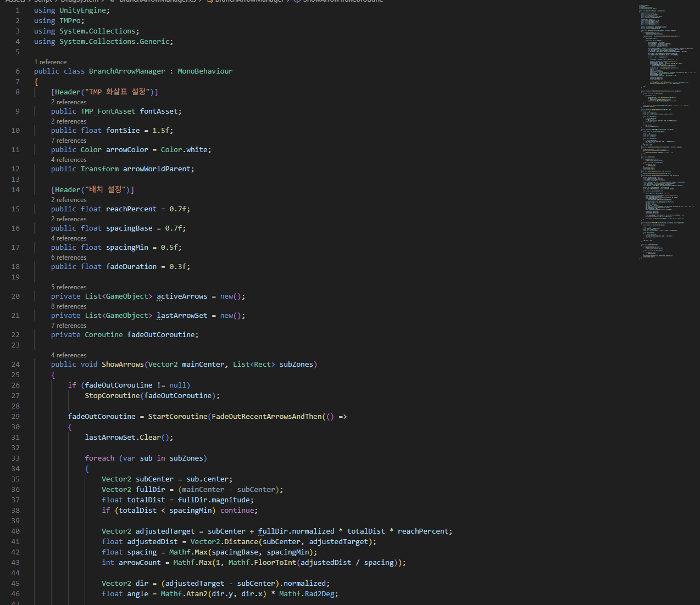Click '0.5f' value of spacingMin
The image size is (700, 605).
tap(169, 248)
